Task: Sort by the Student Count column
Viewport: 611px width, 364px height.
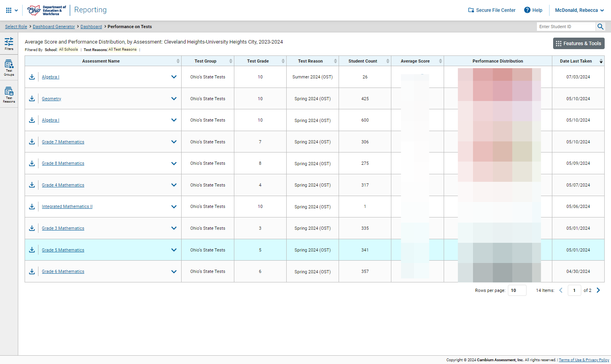Action: 388,61
